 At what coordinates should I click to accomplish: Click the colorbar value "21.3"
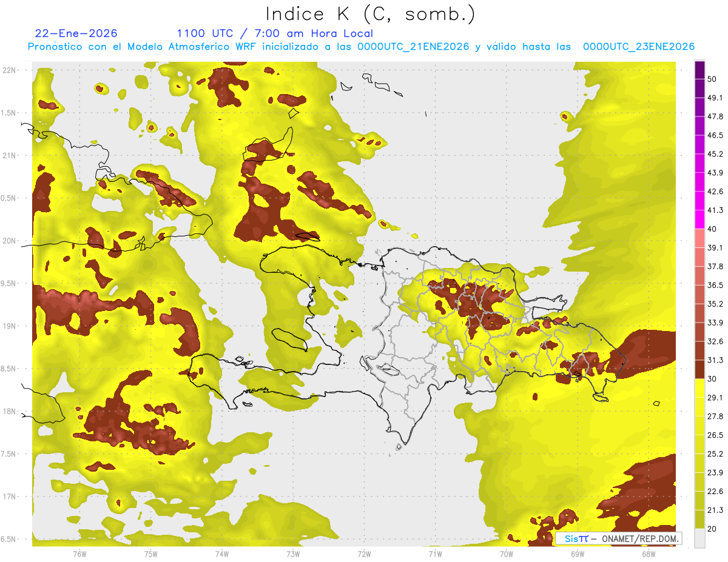pos(715,510)
